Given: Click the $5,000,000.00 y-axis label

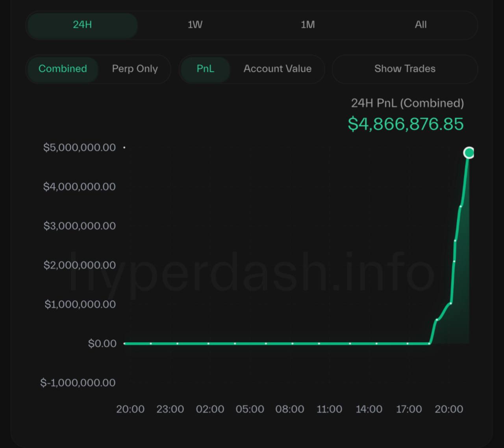Looking at the screenshot, I should tap(80, 148).
